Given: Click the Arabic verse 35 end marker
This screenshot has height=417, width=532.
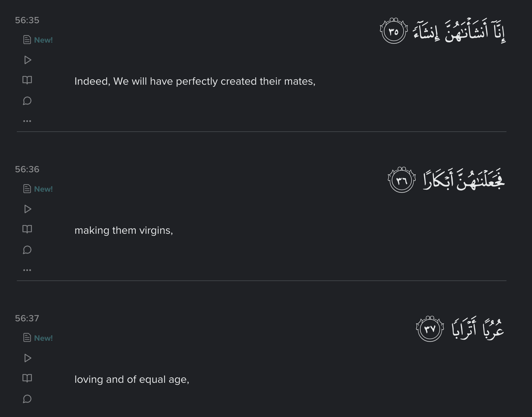Looking at the screenshot, I should [394, 31].
